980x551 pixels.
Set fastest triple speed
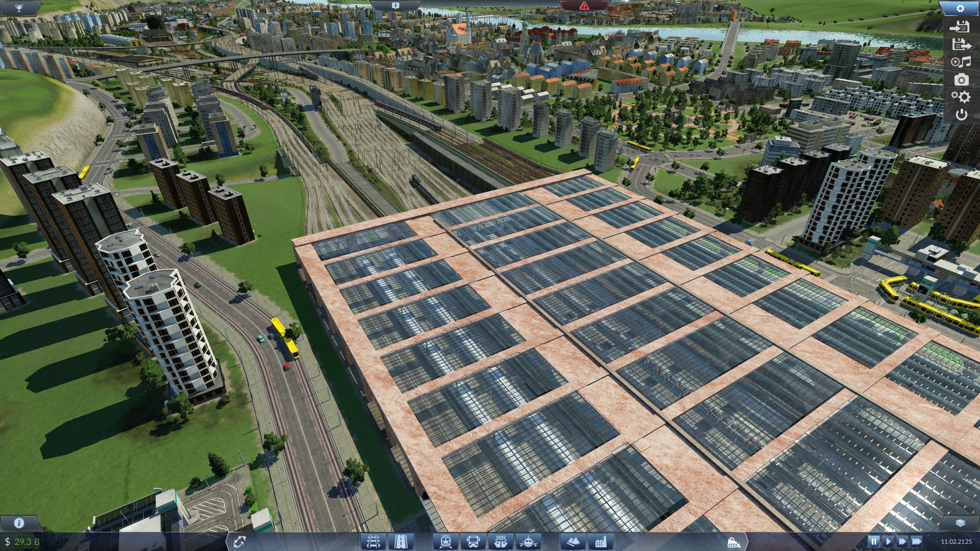pos(917,541)
